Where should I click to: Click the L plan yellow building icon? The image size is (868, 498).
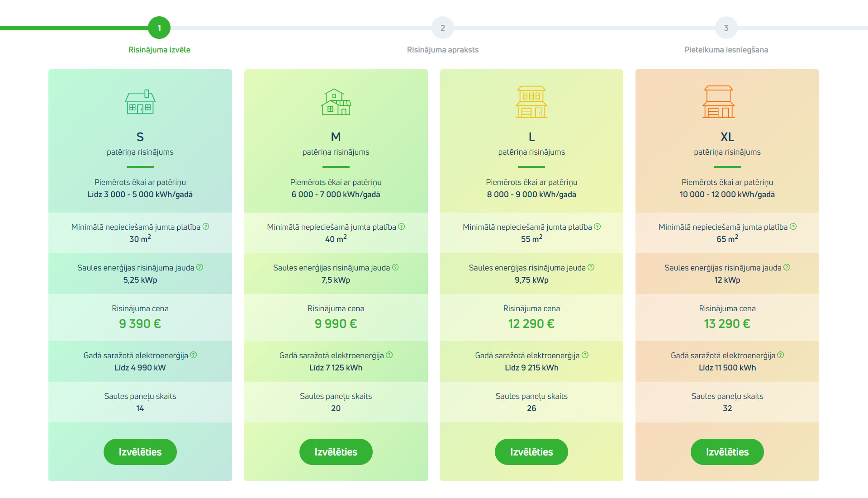coord(531,102)
